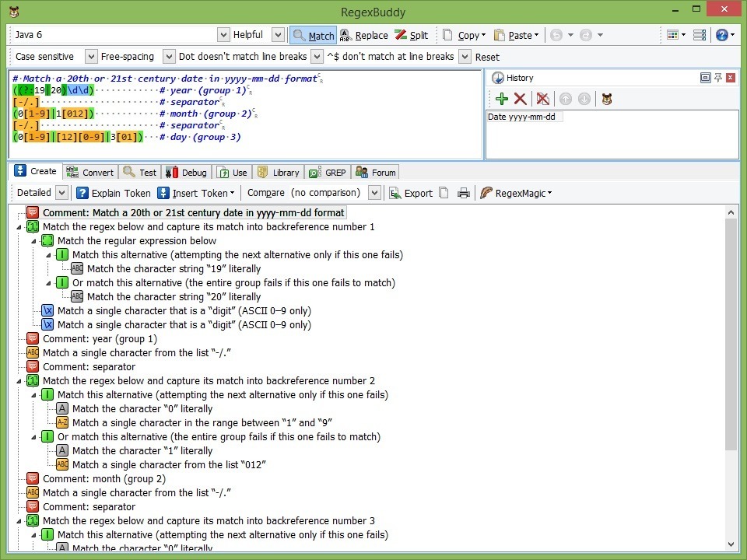747x560 pixels.
Task: Open the Free-spacing mode selector
Action: pos(169,56)
